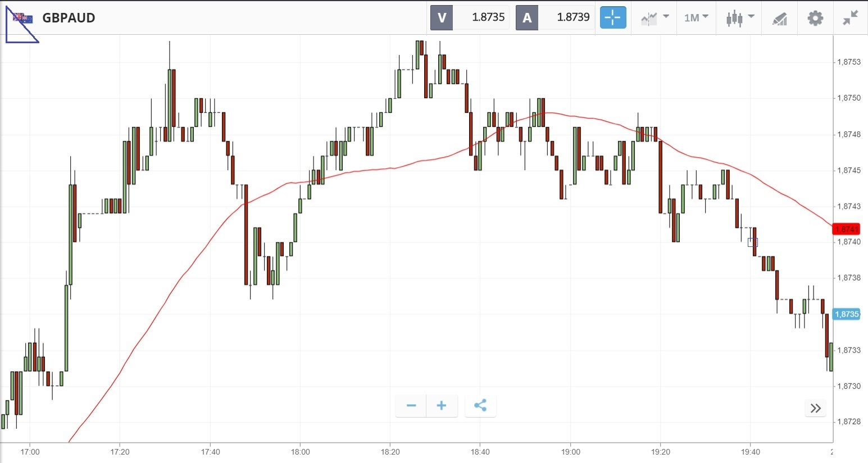
Task: Click the shrink chart arrows icon
Action: click(851, 18)
